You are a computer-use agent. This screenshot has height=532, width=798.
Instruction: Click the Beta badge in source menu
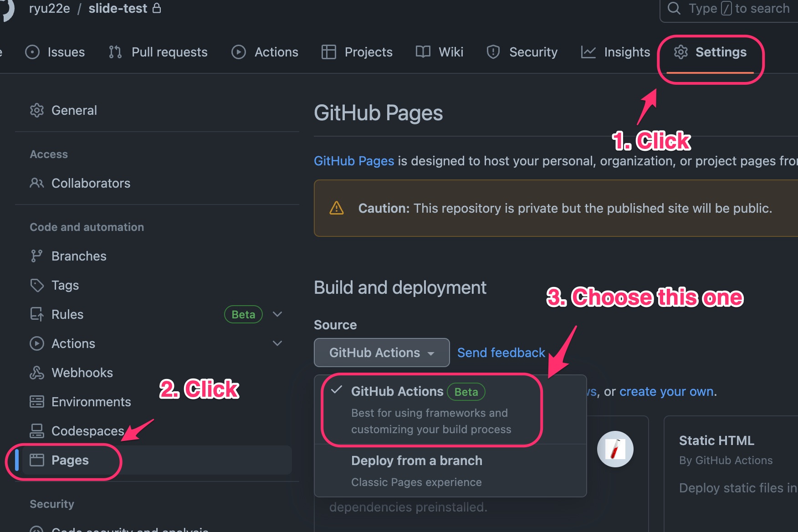[x=466, y=392]
